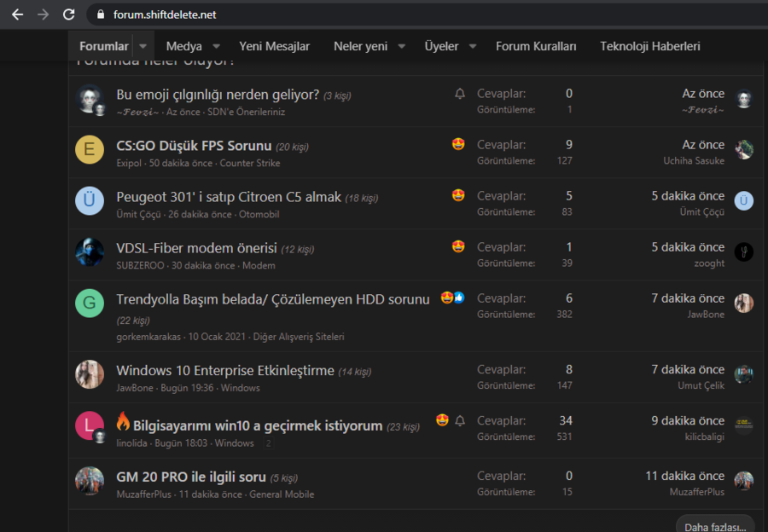768x532 pixels.
Task: Click ~Fevzi~ avatar on the emoji thread
Action: [90, 98]
